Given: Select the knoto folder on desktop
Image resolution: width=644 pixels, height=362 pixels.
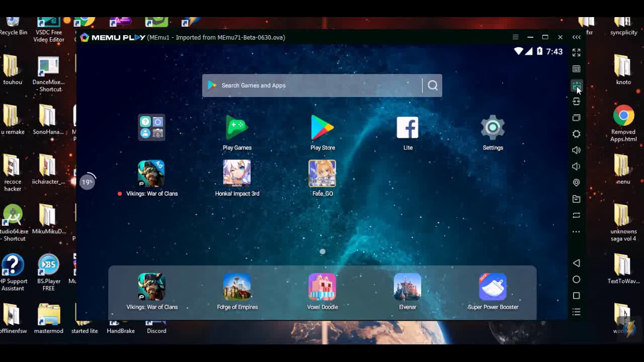Looking at the screenshot, I should point(623,70).
